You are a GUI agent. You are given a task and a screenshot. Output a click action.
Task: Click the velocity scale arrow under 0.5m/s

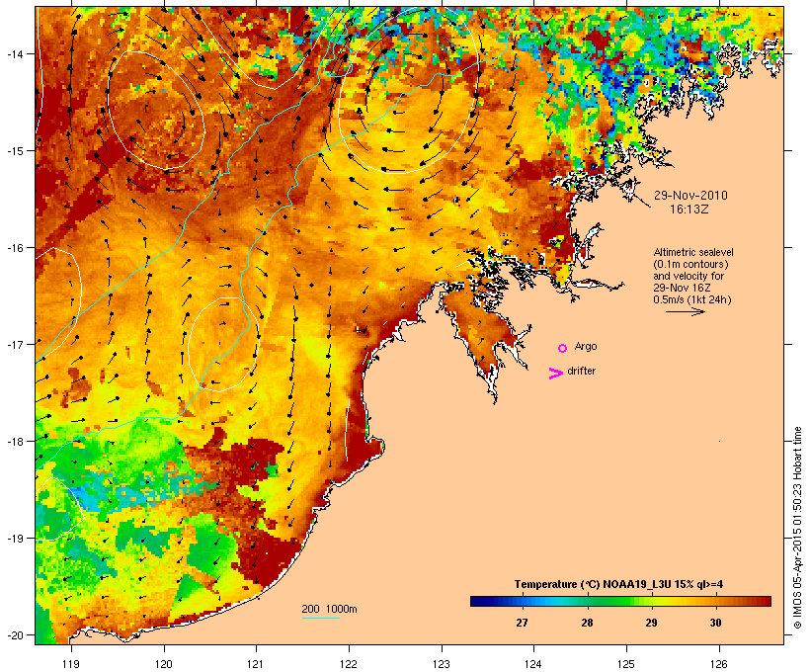(x=686, y=311)
